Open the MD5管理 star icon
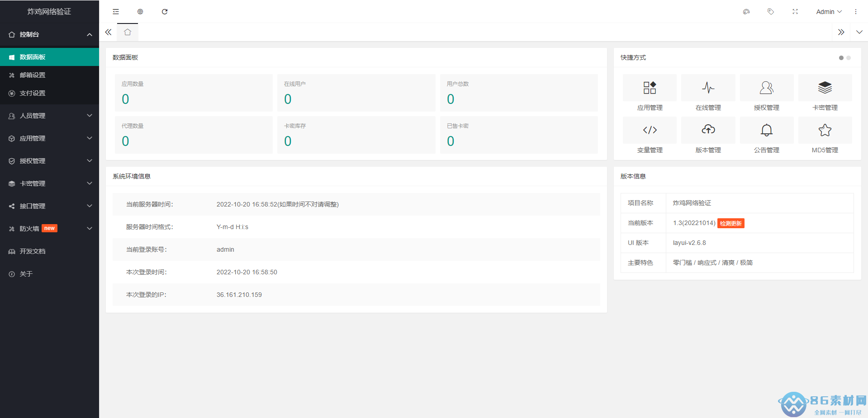 (x=825, y=130)
